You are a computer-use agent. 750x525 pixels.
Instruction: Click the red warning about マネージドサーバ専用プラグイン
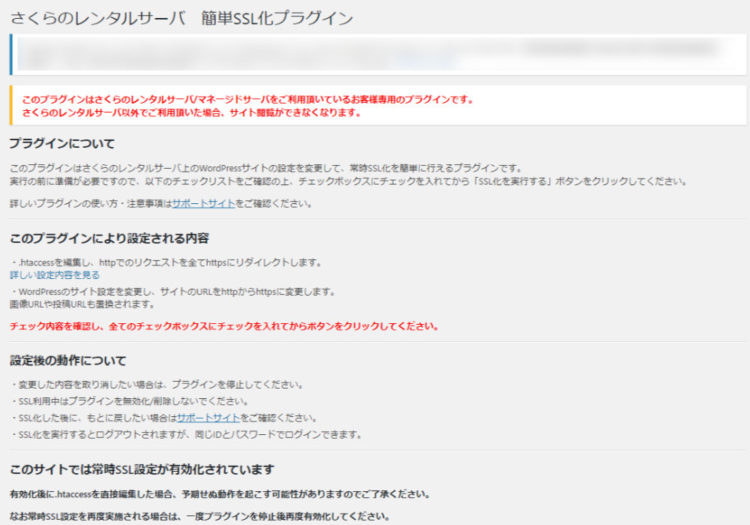pos(248,99)
